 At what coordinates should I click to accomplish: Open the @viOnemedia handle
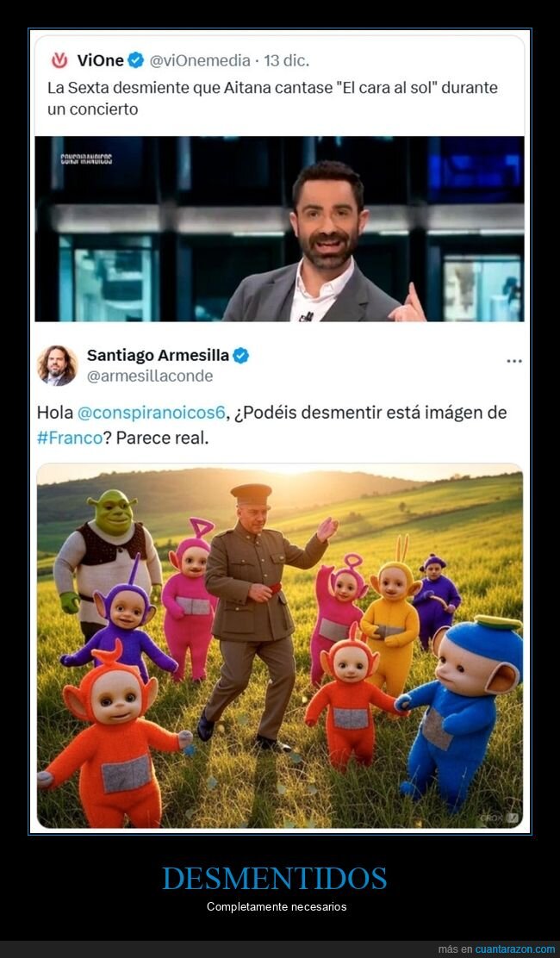pyautogui.click(x=200, y=60)
